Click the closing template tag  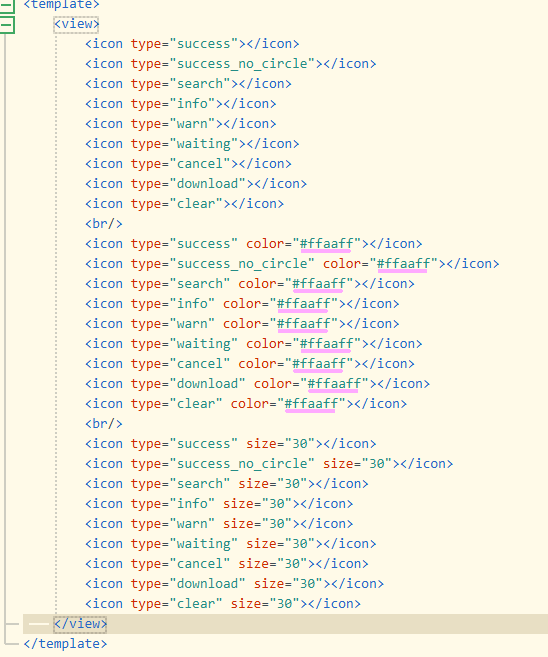coord(65,644)
